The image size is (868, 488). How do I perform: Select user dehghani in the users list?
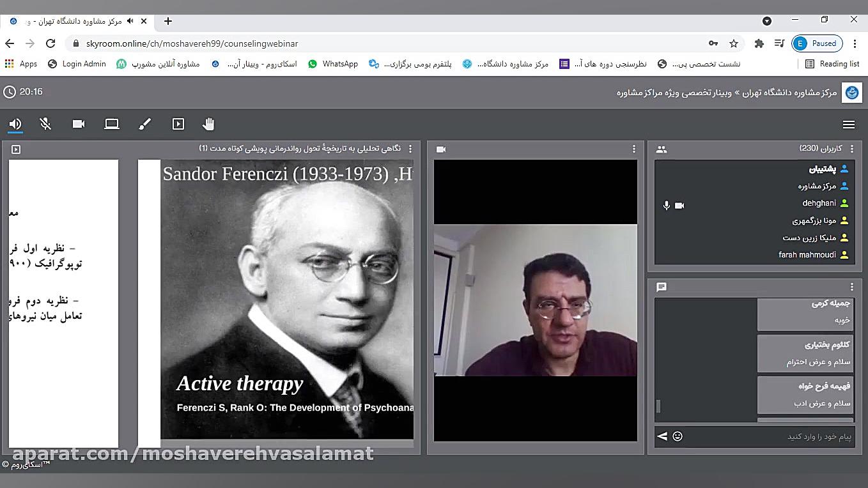819,203
